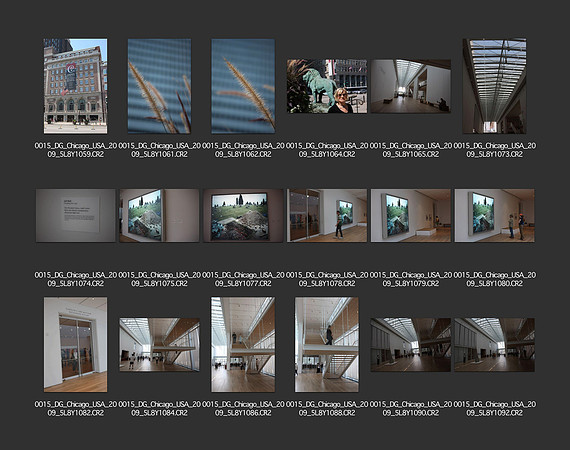Select the 5L8Y1077 frontal painting thumbnail
The width and height of the screenshot is (570, 450).
click(x=243, y=215)
